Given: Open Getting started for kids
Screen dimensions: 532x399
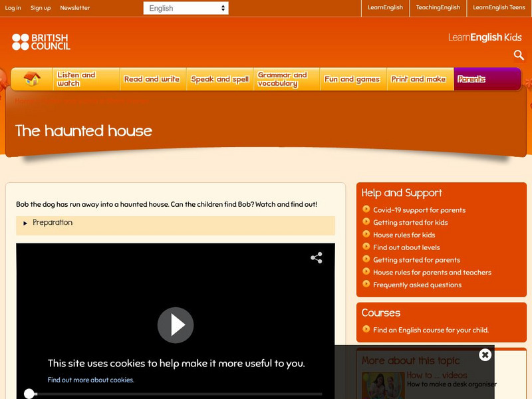Looking at the screenshot, I should pos(410,223).
